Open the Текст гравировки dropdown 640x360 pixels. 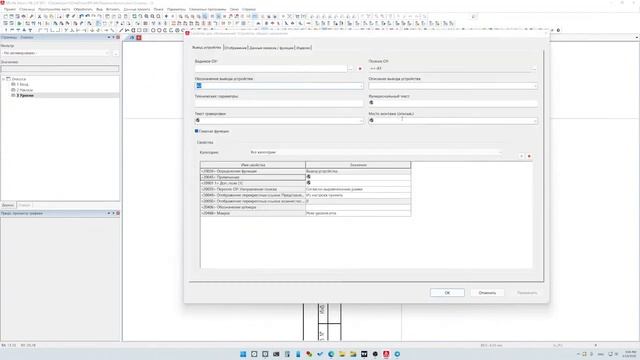tap(361, 120)
